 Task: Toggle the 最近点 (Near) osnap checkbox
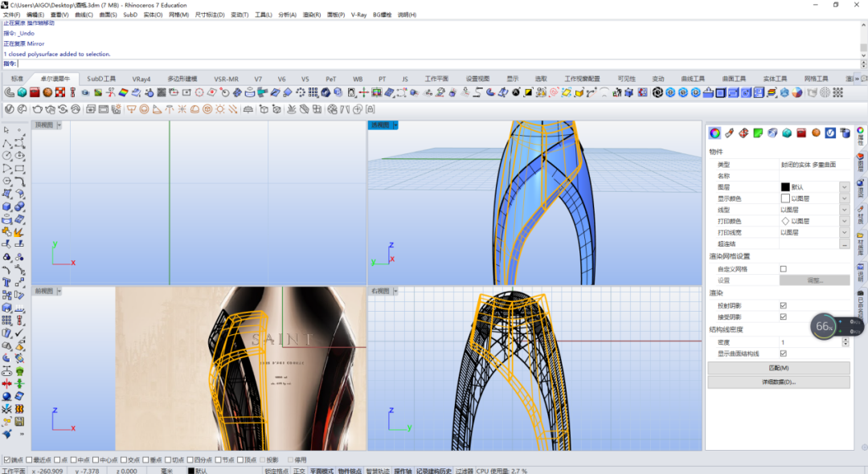(30, 460)
